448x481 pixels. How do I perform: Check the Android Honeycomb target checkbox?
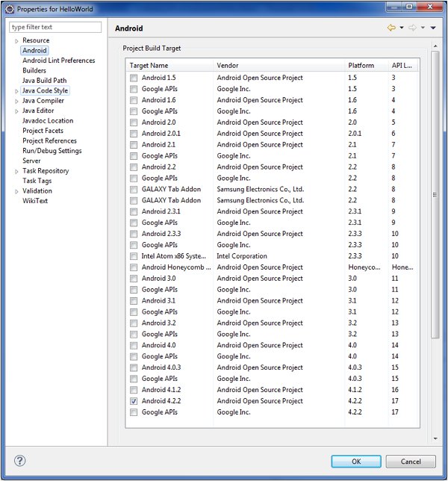point(134,267)
